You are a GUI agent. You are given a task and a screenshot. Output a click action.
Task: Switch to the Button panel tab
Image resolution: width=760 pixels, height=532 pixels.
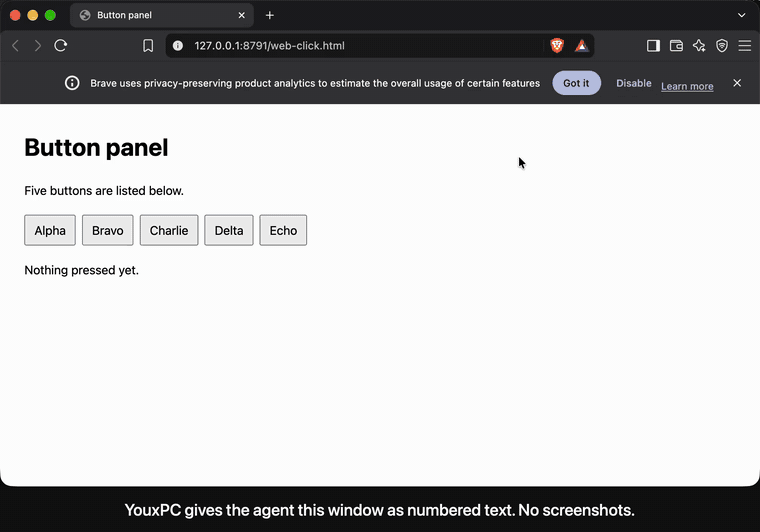point(162,16)
